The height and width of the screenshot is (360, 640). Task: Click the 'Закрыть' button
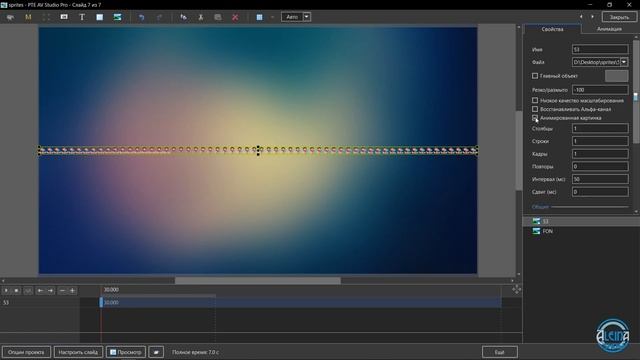click(619, 17)
